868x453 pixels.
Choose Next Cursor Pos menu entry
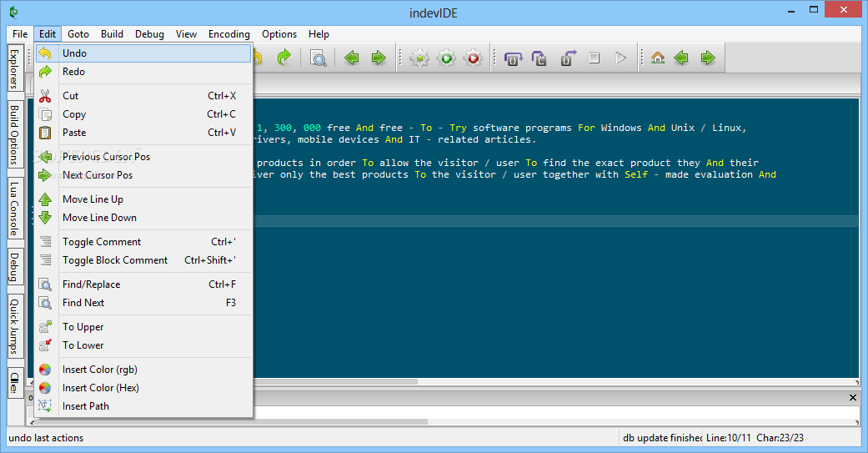point(143,175)
